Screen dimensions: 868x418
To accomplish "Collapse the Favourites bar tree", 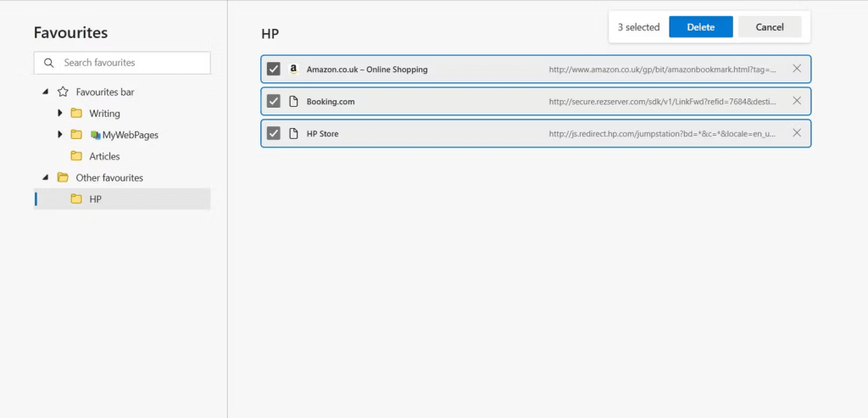I will tap(46, 92).
